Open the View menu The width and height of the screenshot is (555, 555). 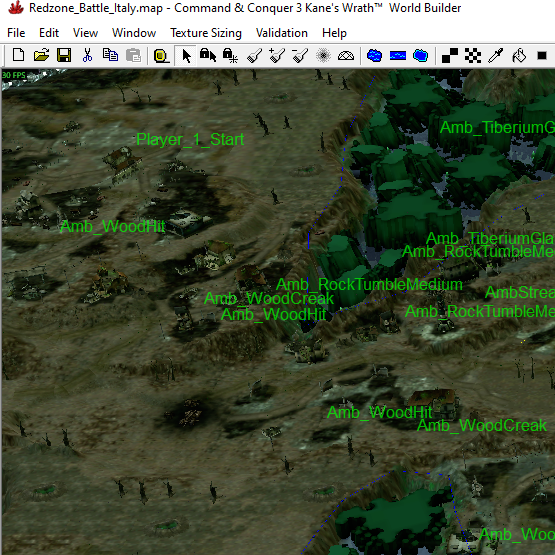pos(85,33)
